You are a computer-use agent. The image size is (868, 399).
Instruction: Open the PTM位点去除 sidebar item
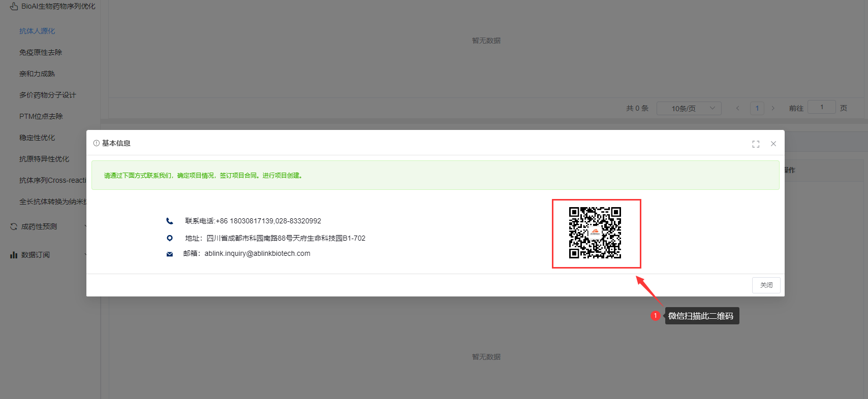[41, 116]
